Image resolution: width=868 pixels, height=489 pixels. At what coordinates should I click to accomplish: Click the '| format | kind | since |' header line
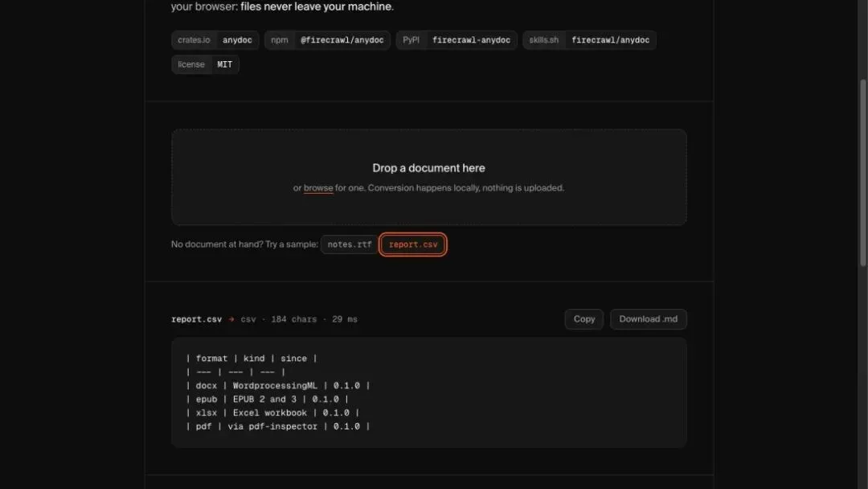pyautogui.click(x=252, y=358)
